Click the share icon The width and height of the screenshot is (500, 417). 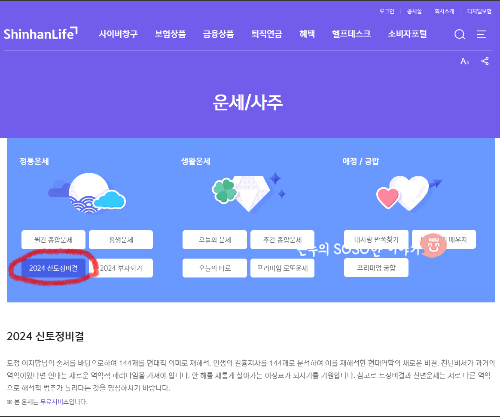(485, 61)
